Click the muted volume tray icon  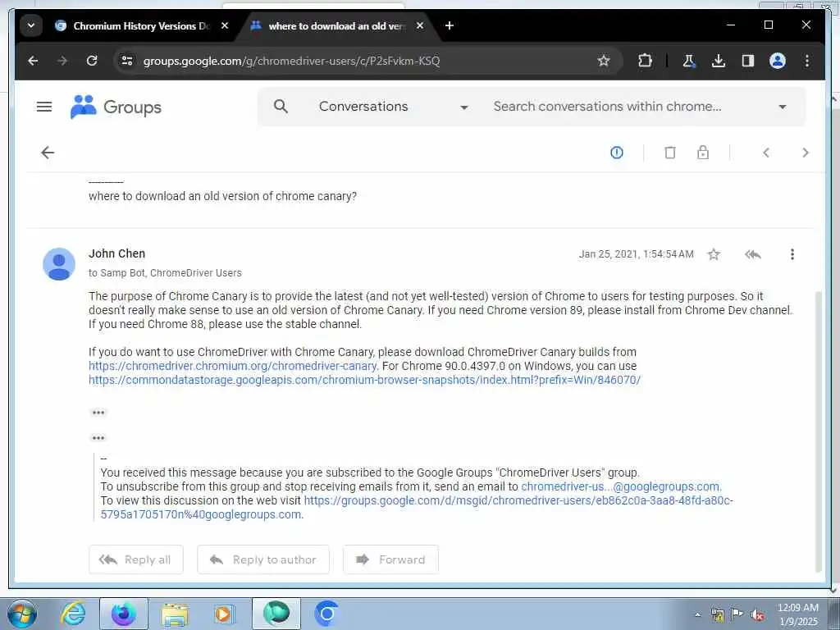coord(757,615)
